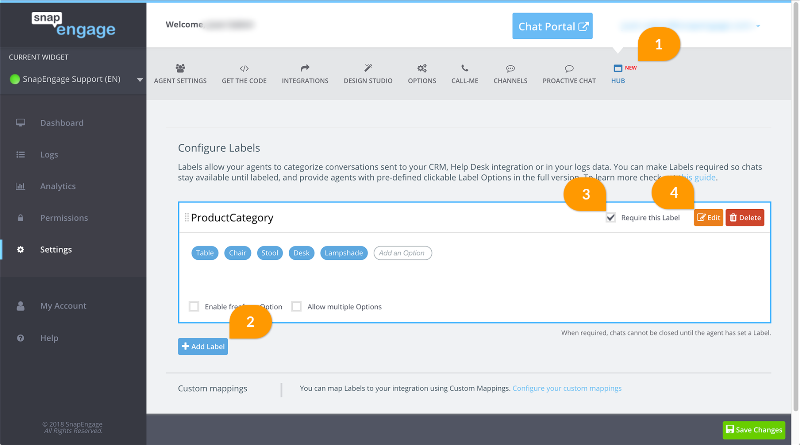This screenshot has height=445, width=800.
Task: Select the Design Studio wand icon
Action: [x=368, y=68]
